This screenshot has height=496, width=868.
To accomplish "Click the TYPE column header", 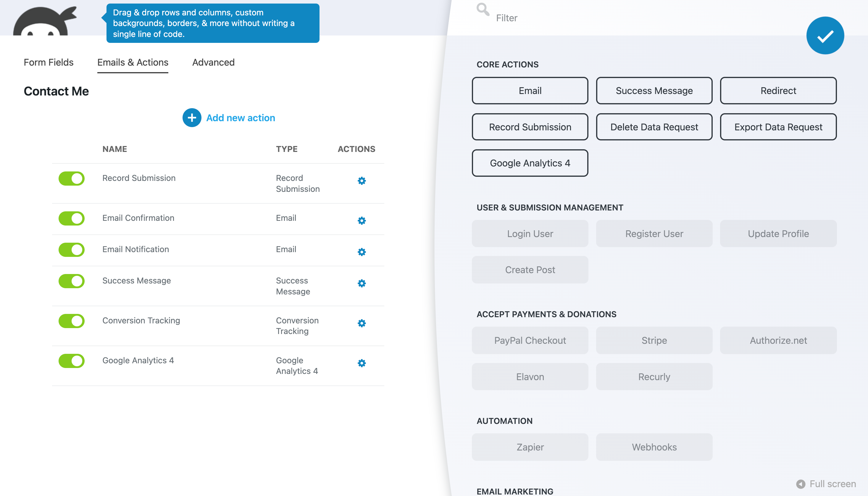I will [287, 149].
